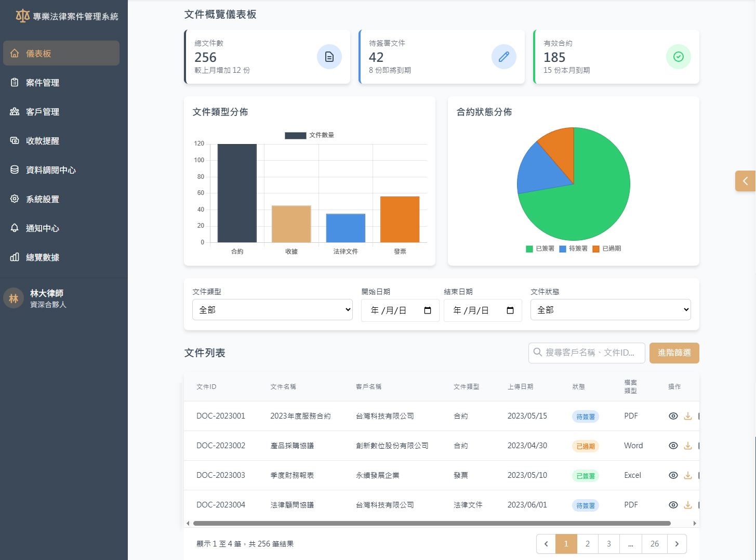Preview DOC-2023004 with the eye icon
756x560 pixels.
click(673, 505)
